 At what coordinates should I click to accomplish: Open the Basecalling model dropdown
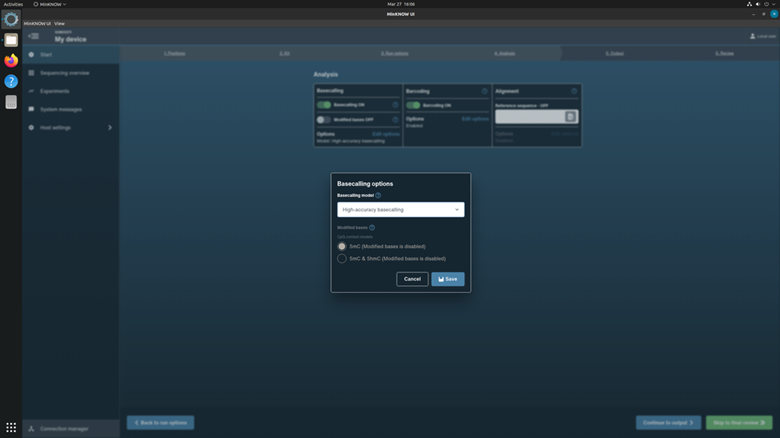pyautogui.click(x=400, y=210)
